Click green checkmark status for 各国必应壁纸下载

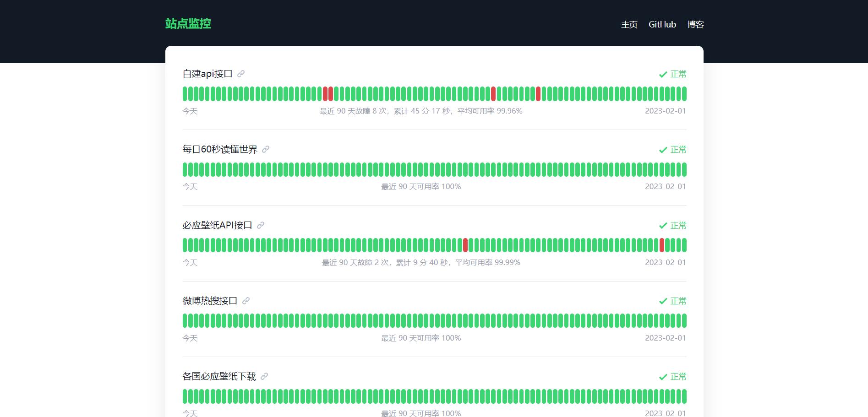pos(663,377)
